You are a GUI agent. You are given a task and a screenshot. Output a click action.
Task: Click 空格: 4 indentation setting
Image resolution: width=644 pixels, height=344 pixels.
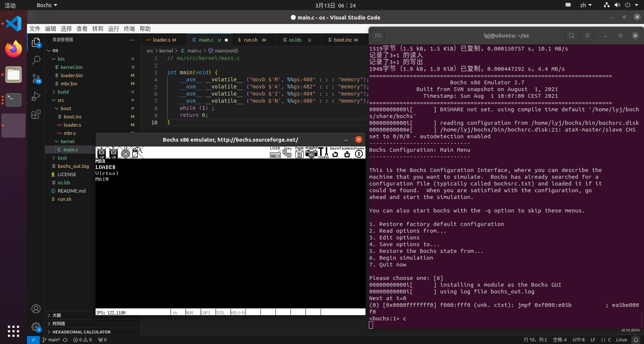click(560, 340)
